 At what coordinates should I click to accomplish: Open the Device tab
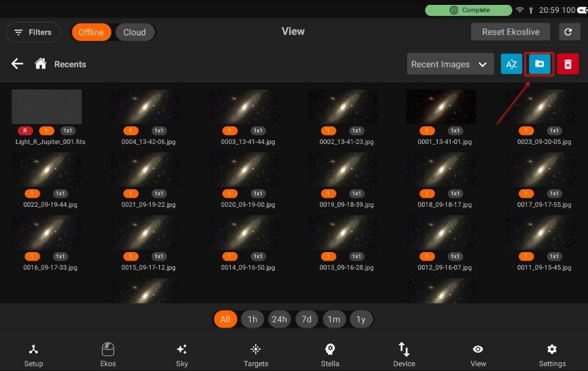click(404, 355)
